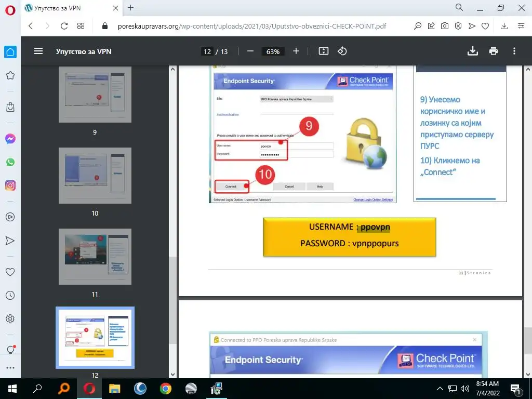
Task: Click the PASSWORD vpnppopurs text
Action: [350, 243]
